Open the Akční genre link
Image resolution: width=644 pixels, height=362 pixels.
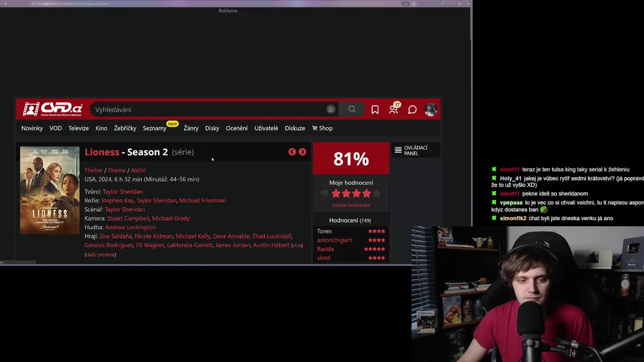pyautogui.click(x=138, y=170)
